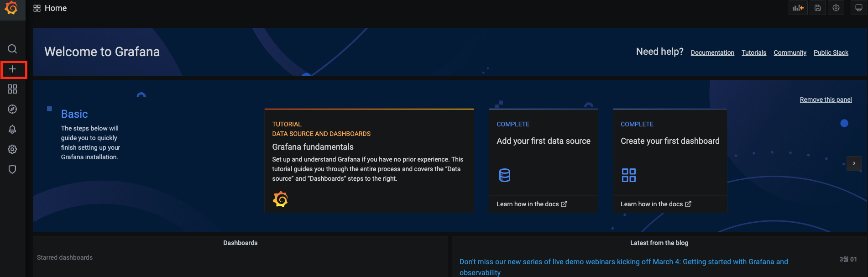Click the database icon on data source card

click(505, 175)
